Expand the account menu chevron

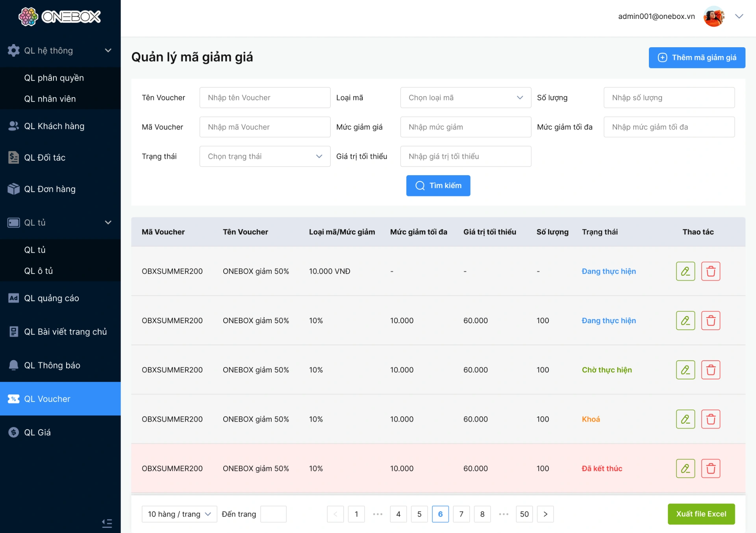click(x=739, y=17)
